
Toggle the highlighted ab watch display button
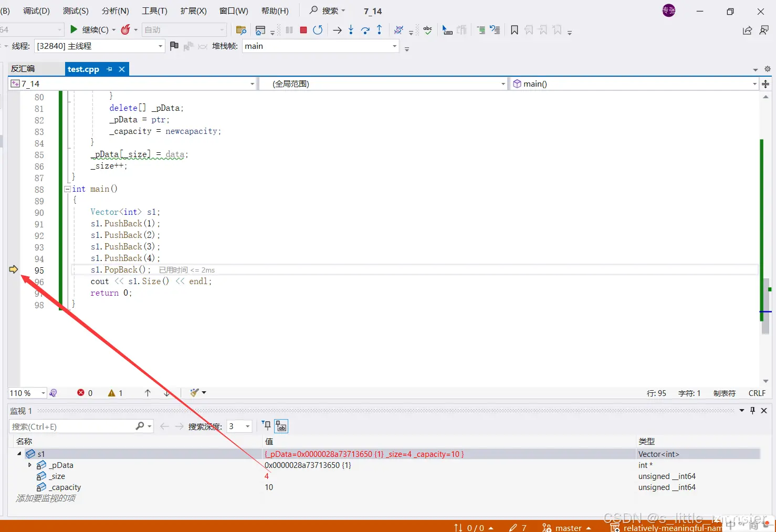(281, 426)
